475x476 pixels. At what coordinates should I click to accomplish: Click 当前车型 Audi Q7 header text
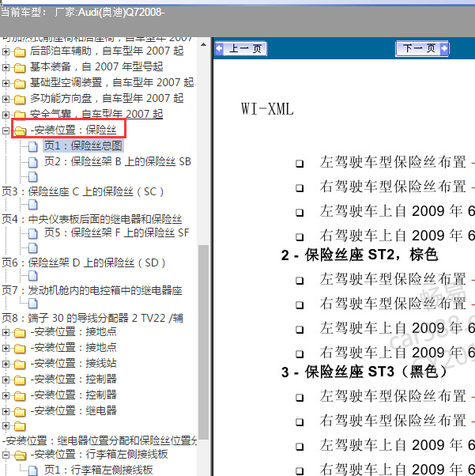82,12
